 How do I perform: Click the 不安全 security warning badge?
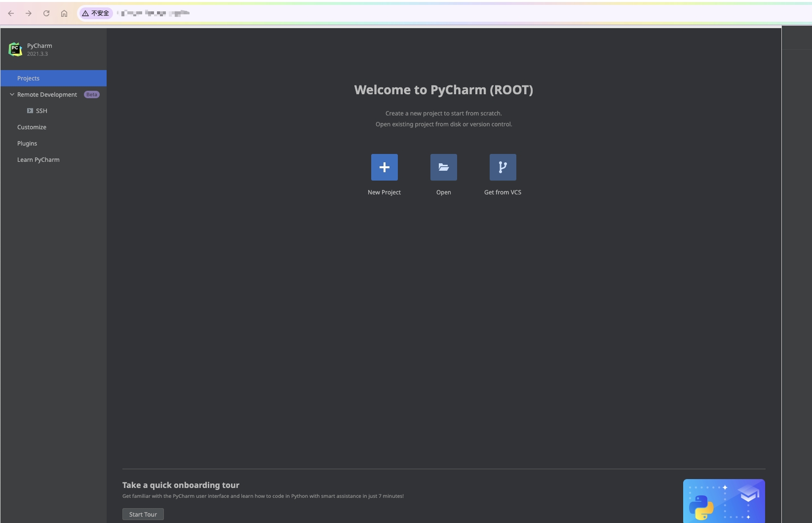96,13
